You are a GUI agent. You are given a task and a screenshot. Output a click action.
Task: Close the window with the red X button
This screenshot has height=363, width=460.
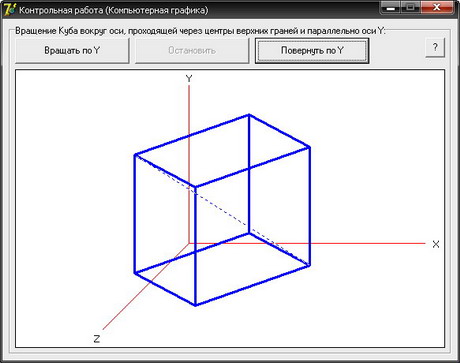437,7
